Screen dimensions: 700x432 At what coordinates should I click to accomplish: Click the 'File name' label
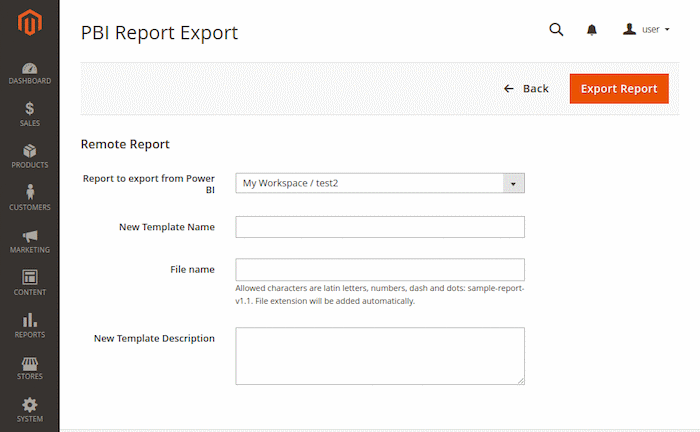click(x=192, y=269)
